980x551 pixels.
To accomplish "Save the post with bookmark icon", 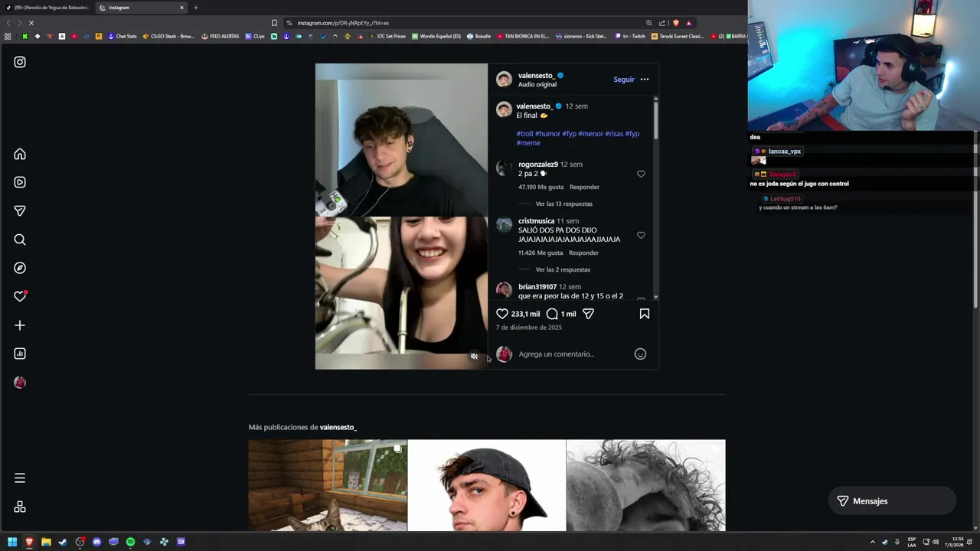I will pos(645,314).
